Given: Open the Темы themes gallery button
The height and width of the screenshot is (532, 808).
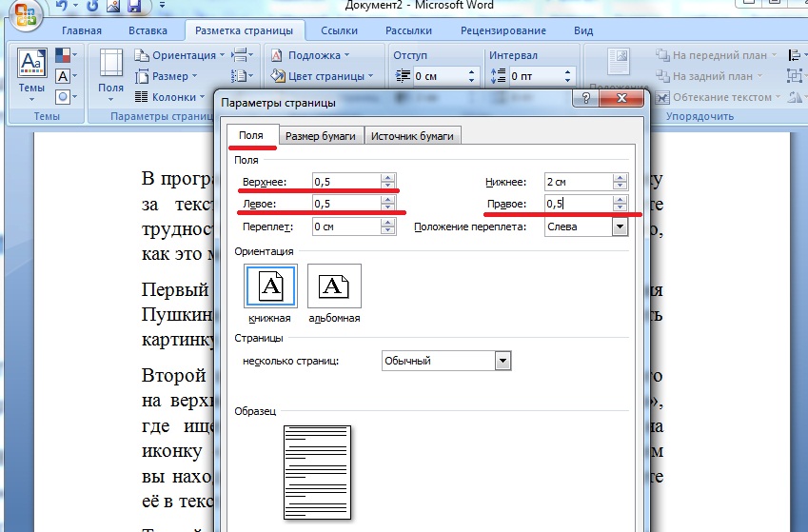Looking at the screenshot, I should tap(32, 75).
